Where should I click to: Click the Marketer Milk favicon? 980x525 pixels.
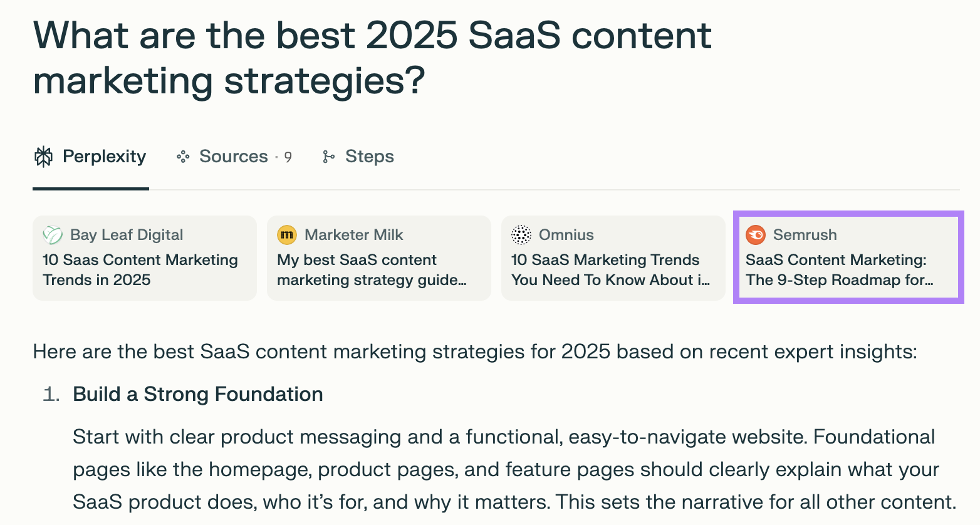point(287,235)
